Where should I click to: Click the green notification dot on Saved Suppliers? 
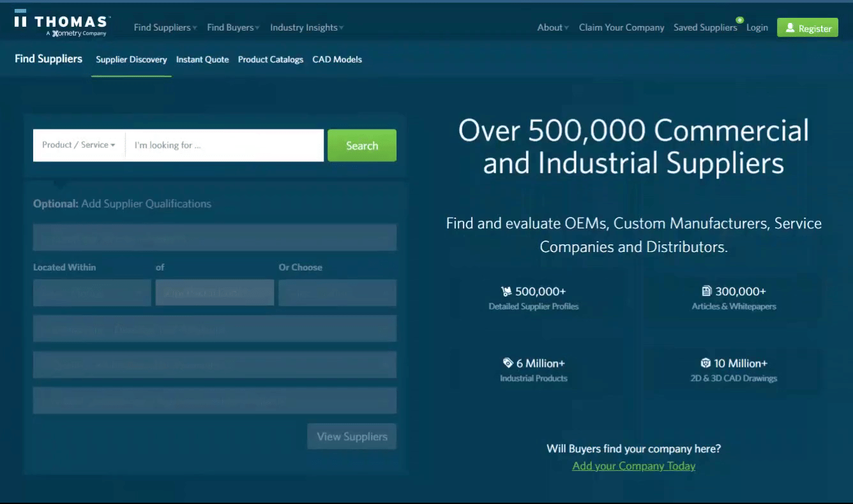click(739, 20)
